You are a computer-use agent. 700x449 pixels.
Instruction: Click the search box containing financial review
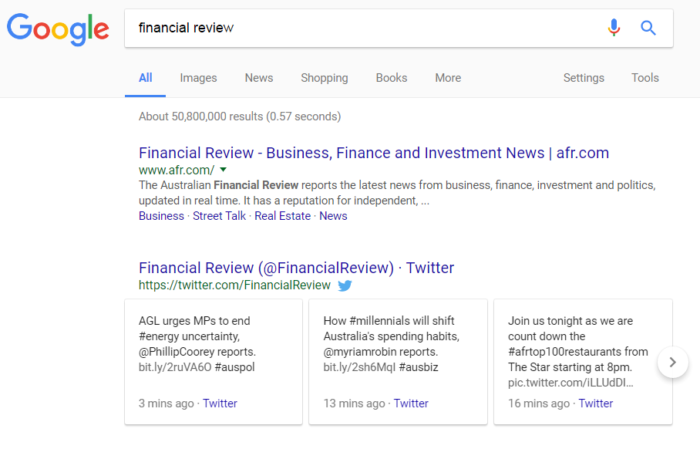click(x=399, y=28)
